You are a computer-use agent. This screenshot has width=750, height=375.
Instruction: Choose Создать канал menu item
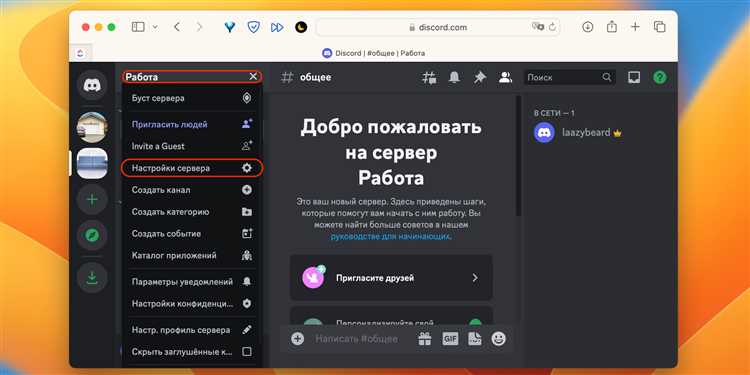[192, 190]
